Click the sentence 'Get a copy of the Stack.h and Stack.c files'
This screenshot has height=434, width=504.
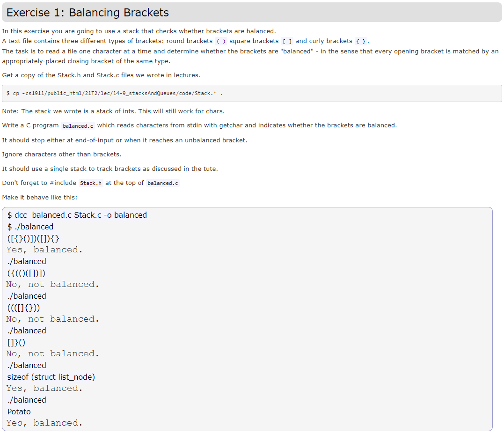pyautogui.click(x=101, y=75)
